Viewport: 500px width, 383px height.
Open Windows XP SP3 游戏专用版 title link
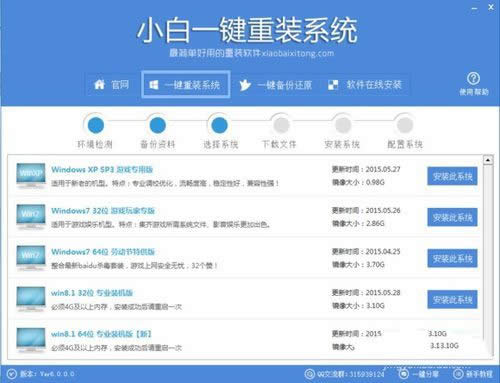coord(102,169)
